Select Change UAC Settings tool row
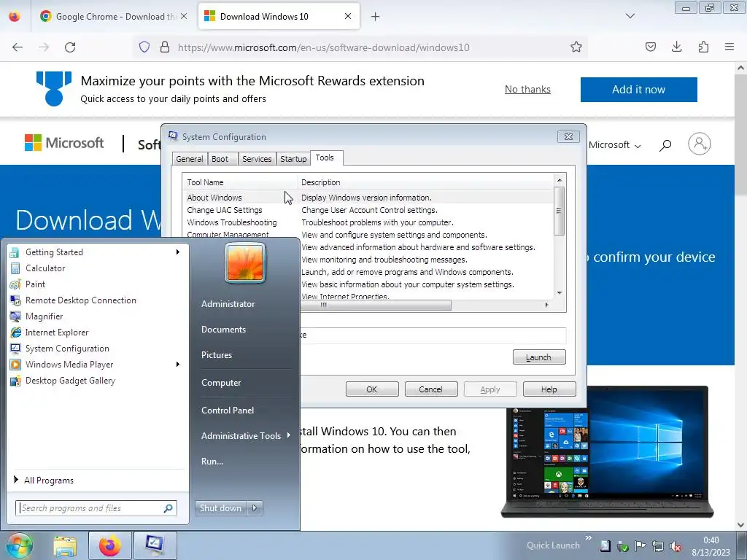Viewport: 747px width, 560px height. (368, 210)
